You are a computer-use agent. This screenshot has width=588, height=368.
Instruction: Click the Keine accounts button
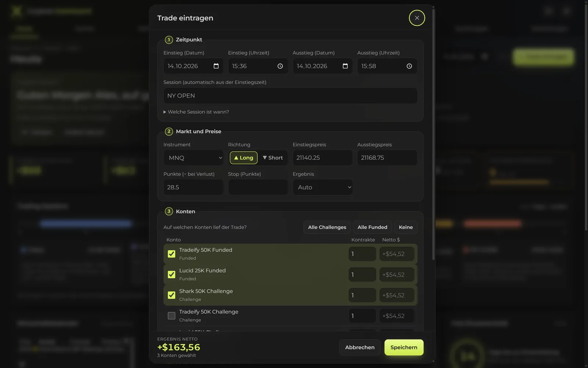[x=406, y=227]
